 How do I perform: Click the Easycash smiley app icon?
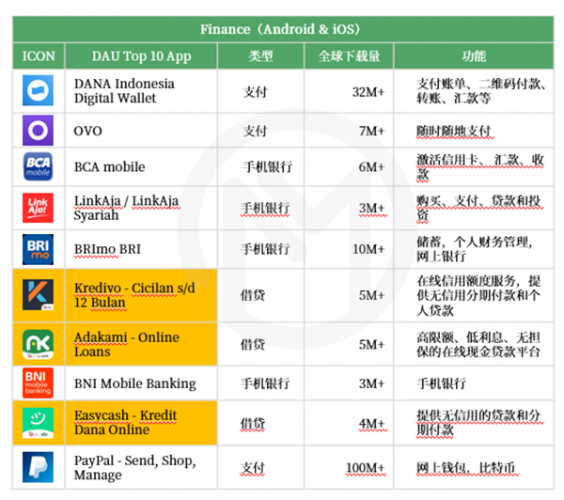(38, 423)
